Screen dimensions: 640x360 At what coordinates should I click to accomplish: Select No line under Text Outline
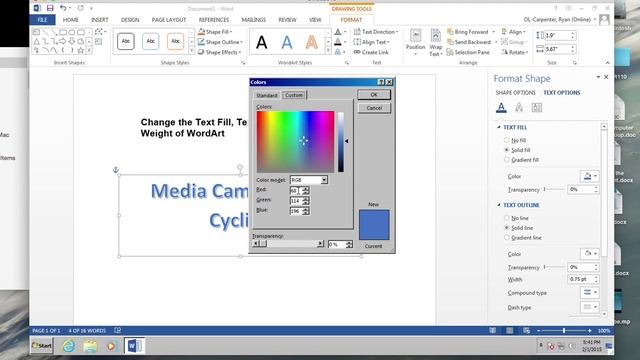click(517, 218)
